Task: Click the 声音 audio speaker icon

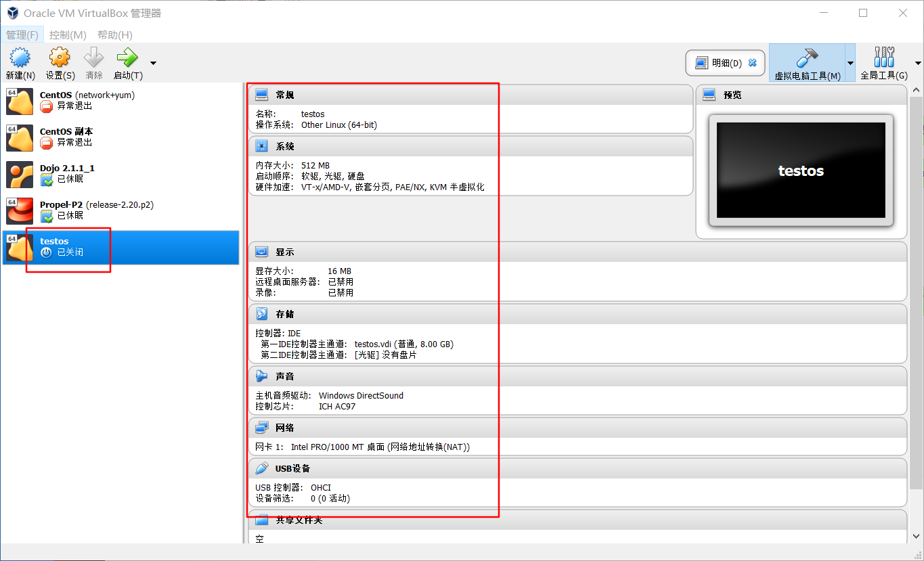Action: [x=262, y=376]
